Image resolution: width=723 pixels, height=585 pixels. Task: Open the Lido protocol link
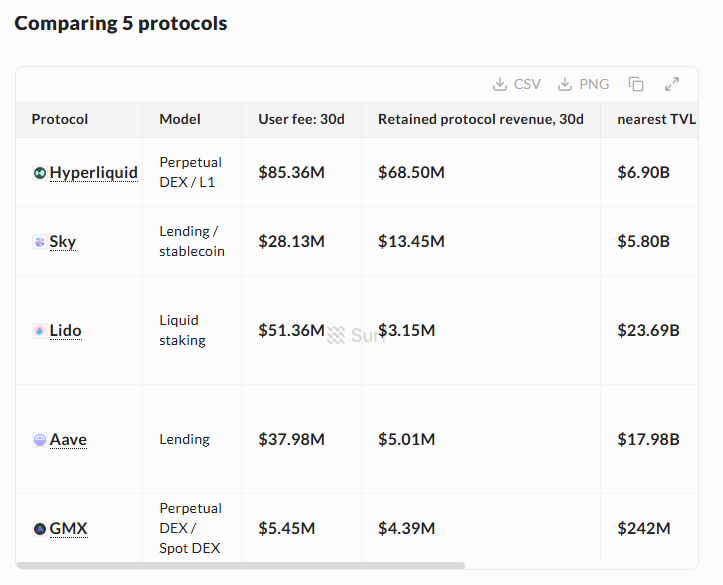point(65,331)
